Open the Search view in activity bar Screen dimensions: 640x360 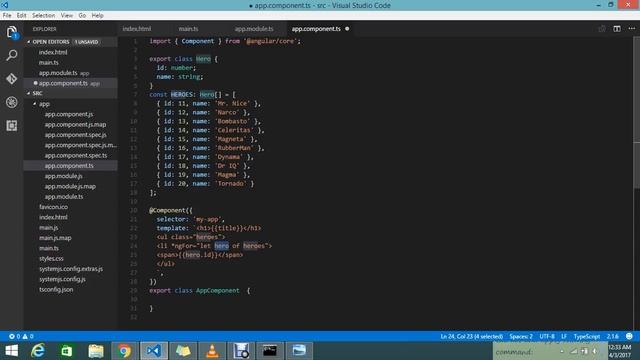11,55
